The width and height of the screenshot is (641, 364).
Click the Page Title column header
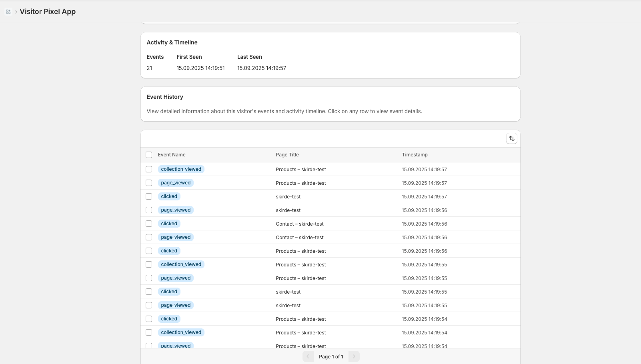287,155
